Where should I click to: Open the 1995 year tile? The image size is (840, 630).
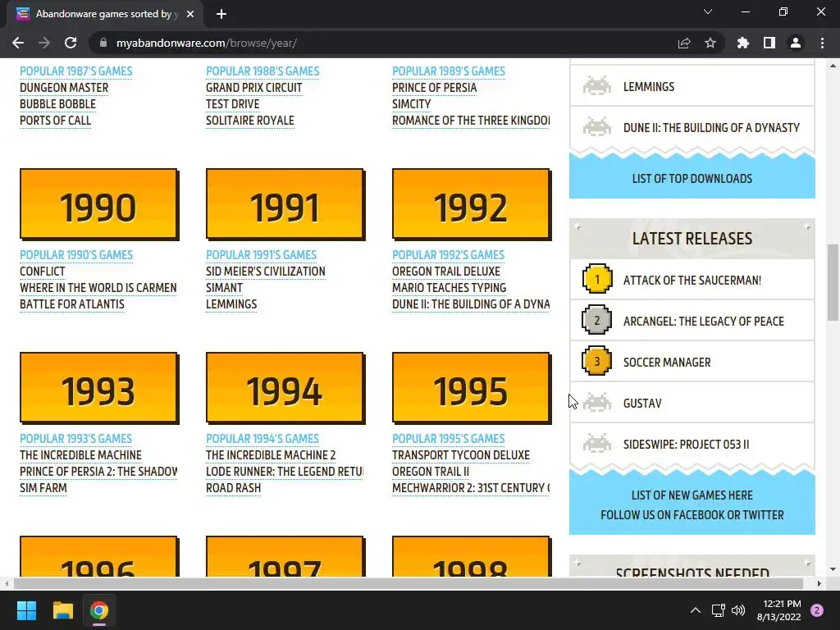pyautogui.click(x=472, y=388)
